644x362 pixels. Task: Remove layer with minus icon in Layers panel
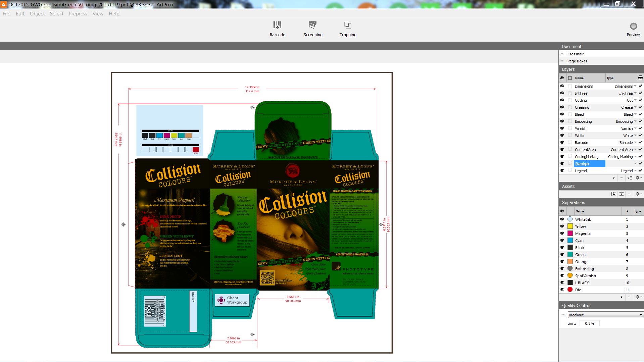[622, 178]
